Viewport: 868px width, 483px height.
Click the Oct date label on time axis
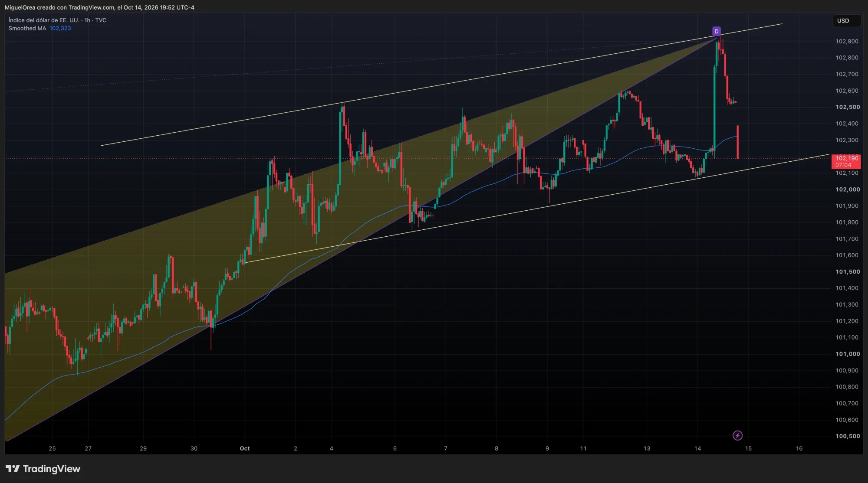[x=245, y=448]
